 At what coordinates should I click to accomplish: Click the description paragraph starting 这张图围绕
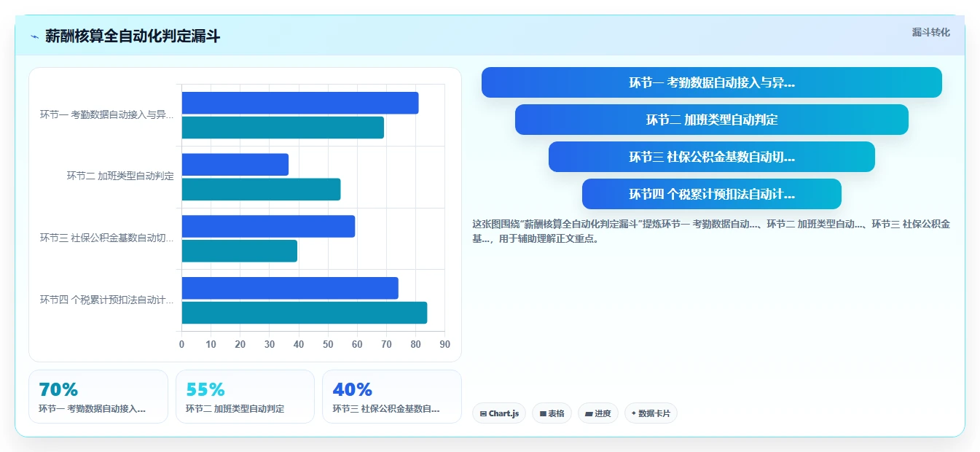click(x=711, y=231)
